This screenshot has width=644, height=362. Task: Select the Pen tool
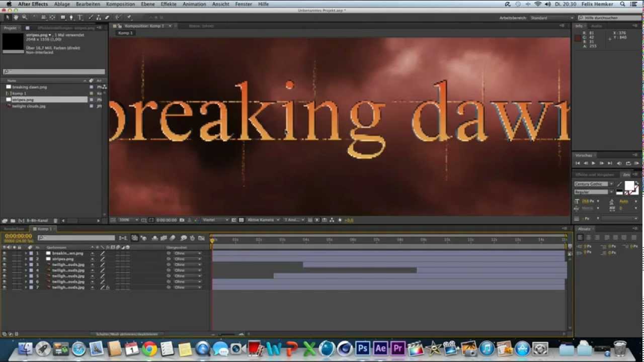[71, 17]
